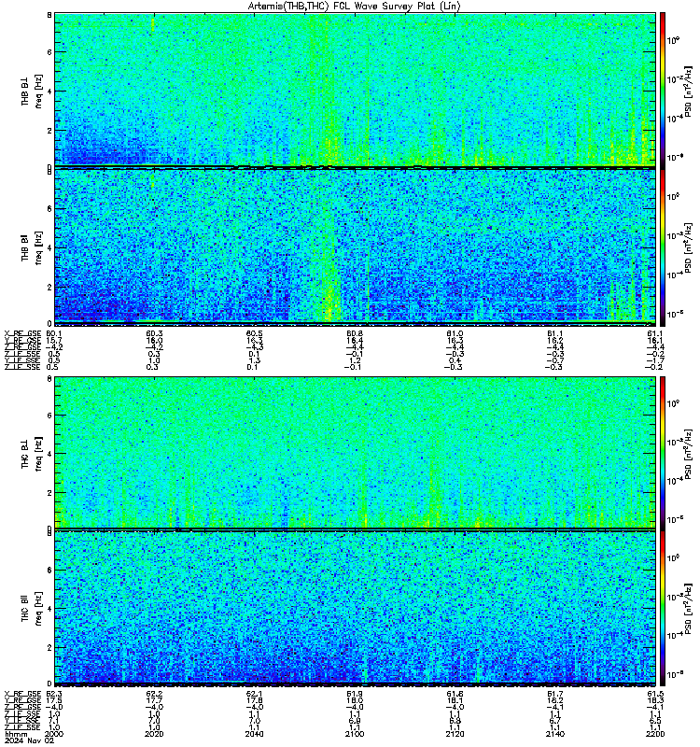Click the 'THC B⊥ freq [Hz]' y-axis label

[32, 453]
